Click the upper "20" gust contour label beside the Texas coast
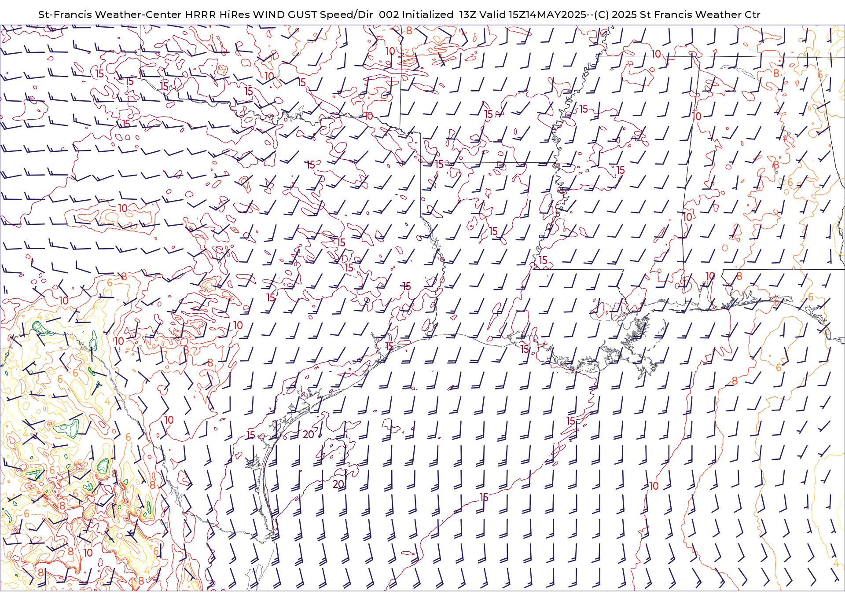Screen dimensions: 845x616 pos(308,435)
